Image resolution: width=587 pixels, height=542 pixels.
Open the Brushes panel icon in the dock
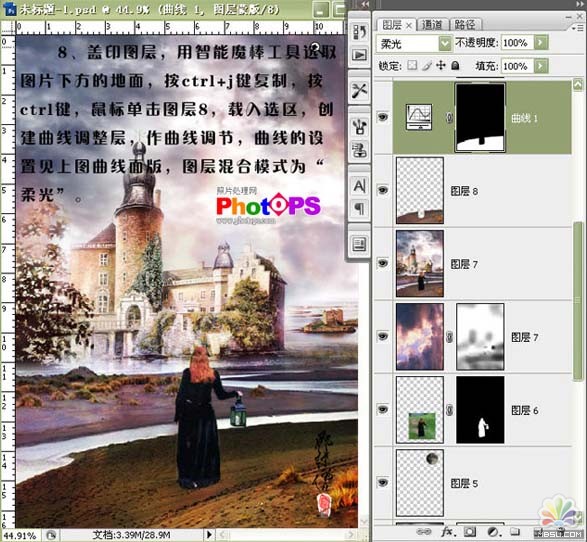pos(359,126)
